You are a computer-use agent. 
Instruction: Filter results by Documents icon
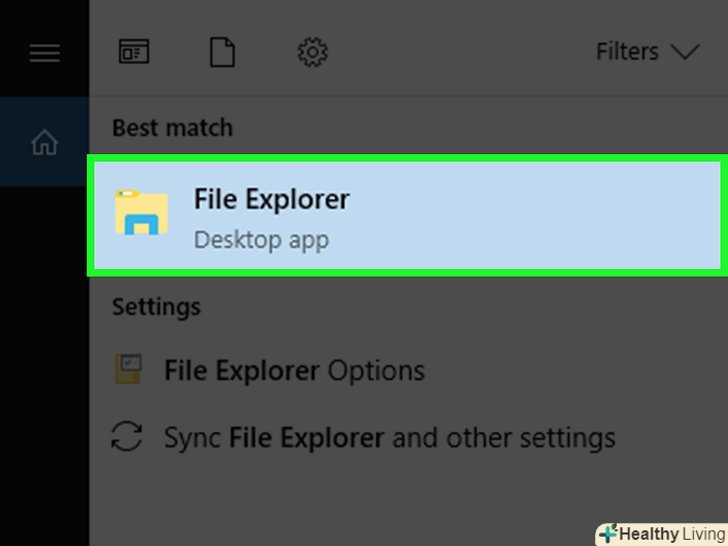222,52
